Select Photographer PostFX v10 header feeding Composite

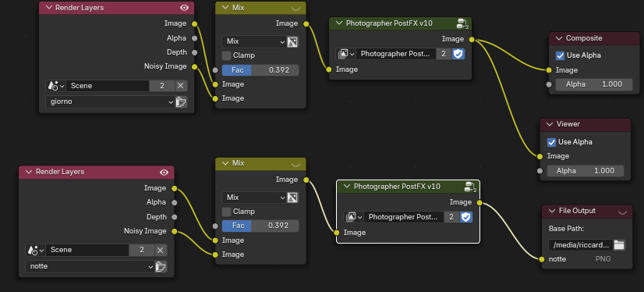[x=400, y=23]
